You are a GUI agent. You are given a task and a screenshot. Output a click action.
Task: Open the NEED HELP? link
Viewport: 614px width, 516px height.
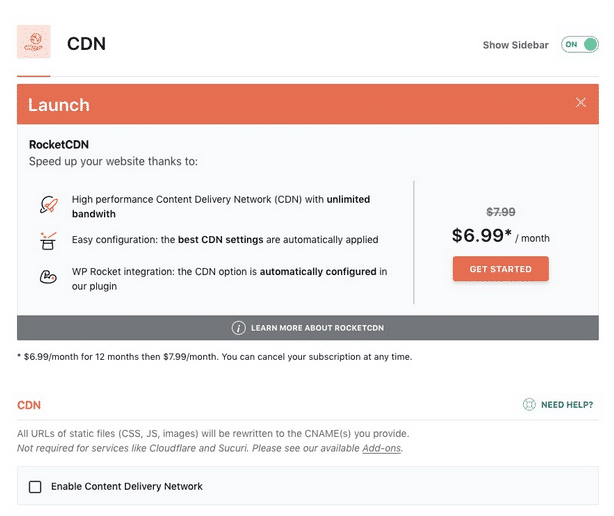coord(567,405)
